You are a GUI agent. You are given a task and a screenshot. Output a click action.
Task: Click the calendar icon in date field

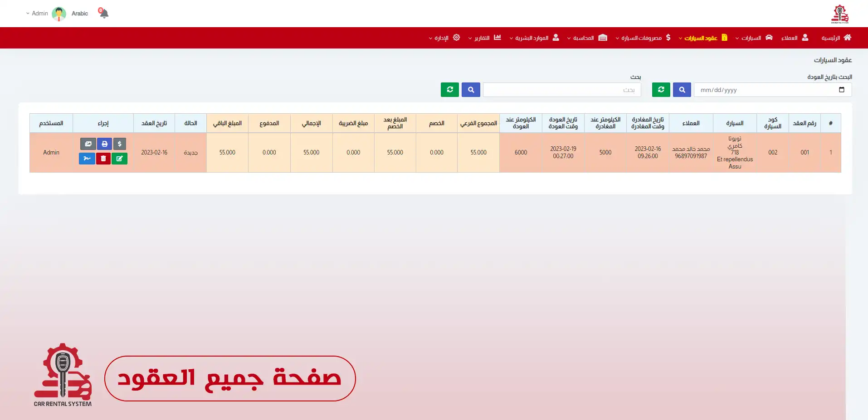[841, 90]
